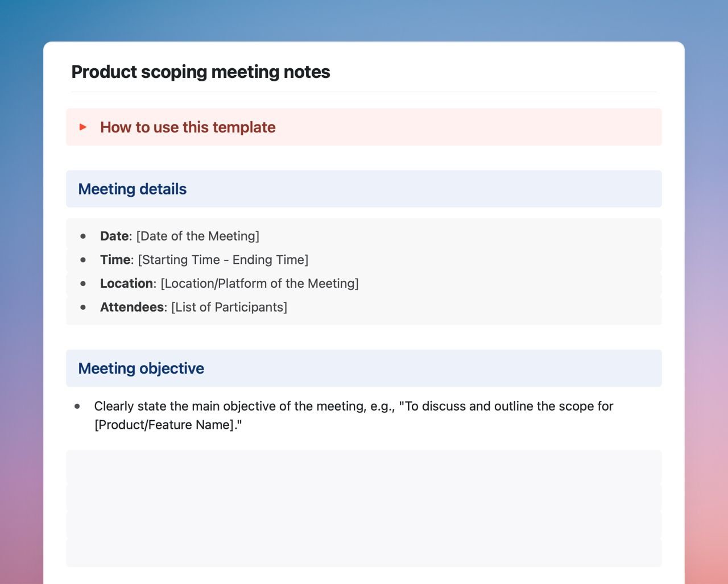The width and height of the screenshot is (728, 584).
Task: Click the Starting Time - Ending Time placeholder
Action: [222, 259]
